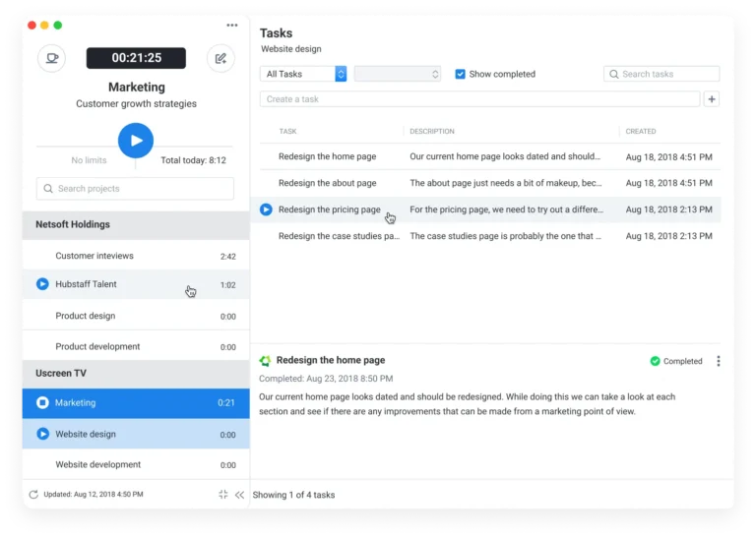Click the macOS yellow minimize button

(x=44, y=25)
